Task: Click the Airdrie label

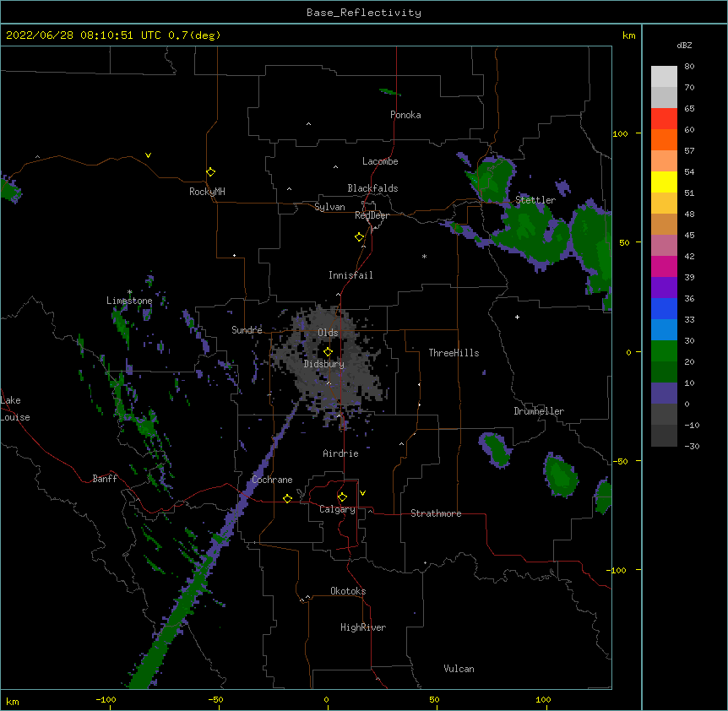Action: pos(340,453)
